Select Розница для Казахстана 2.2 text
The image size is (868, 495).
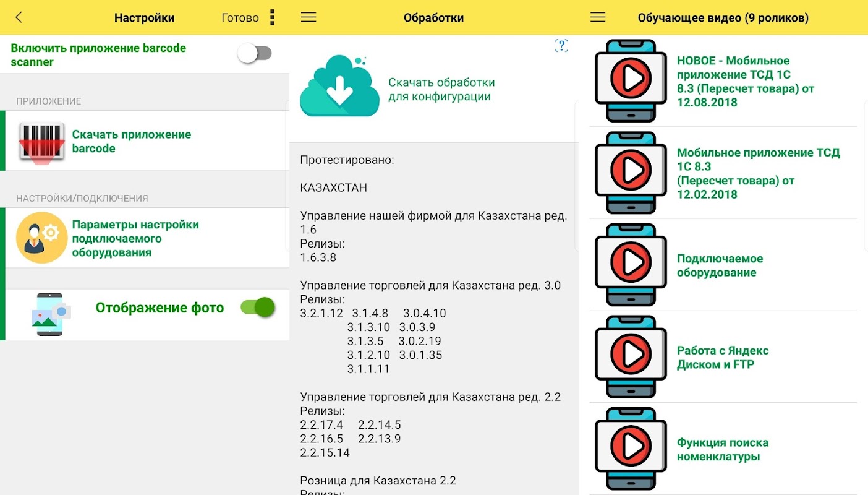point(378,481)
